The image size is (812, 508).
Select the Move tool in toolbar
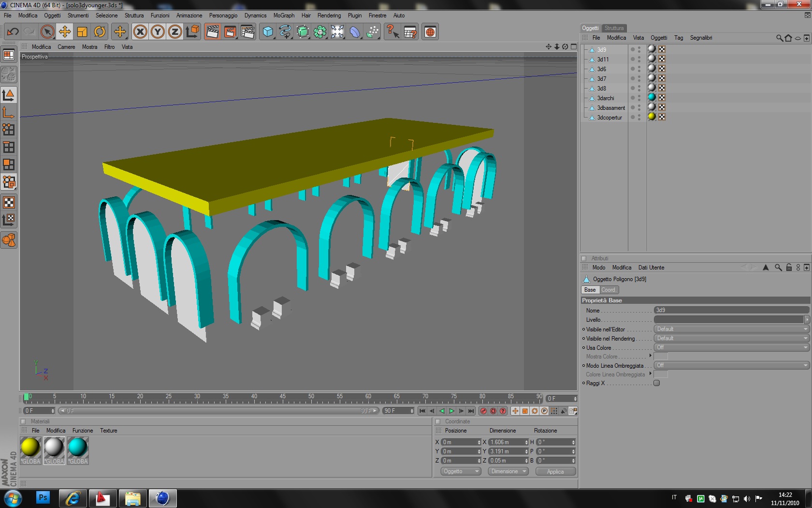64,32
